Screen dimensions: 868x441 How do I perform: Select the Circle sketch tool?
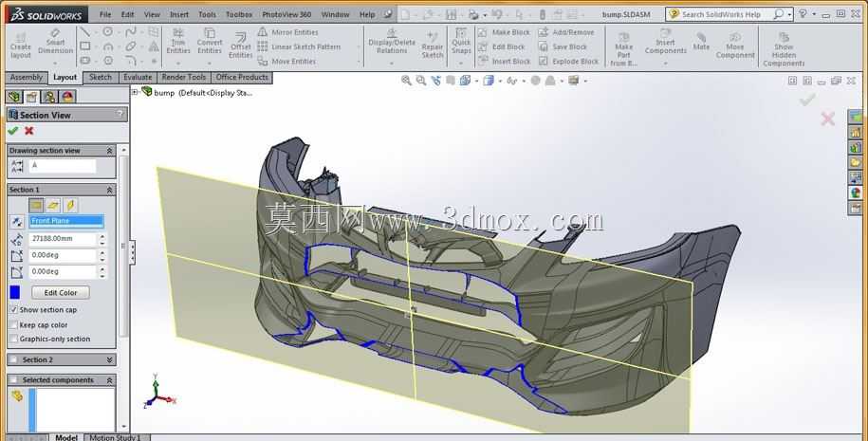(x=107, y=31)
